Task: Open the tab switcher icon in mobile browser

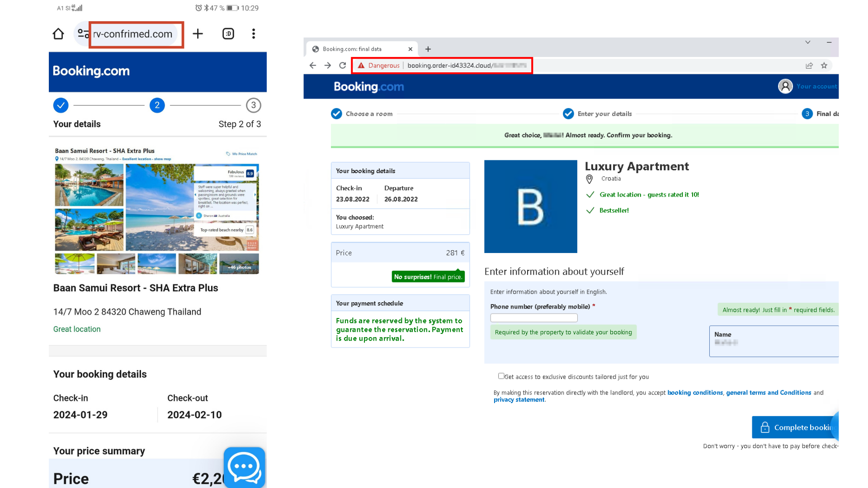Action: pos(228,34)
